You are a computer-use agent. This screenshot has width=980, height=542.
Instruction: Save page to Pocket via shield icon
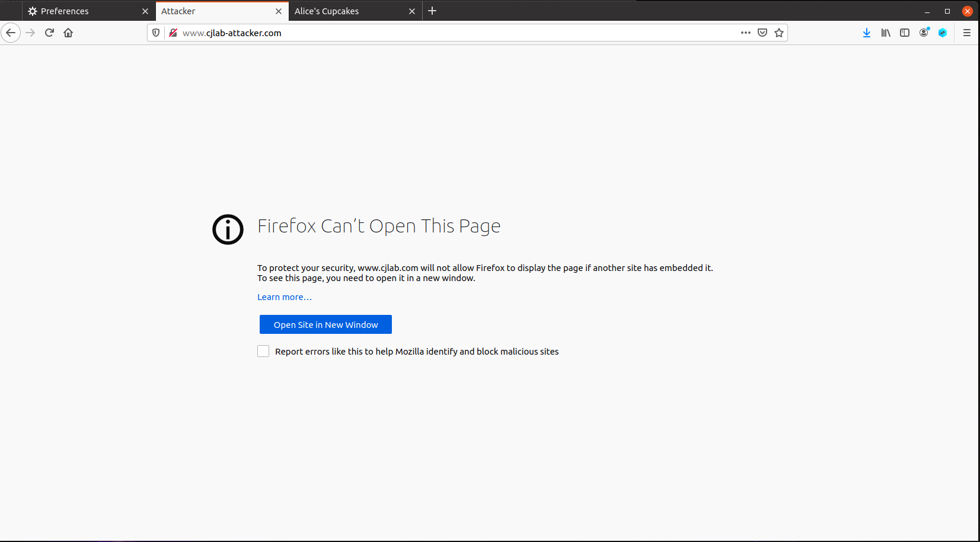pyautogui.click(x=762, y=33)
